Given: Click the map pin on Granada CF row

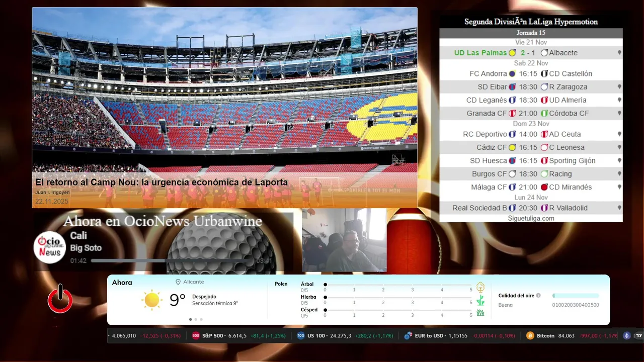Looking at the screenshot, I should [619, 114].
